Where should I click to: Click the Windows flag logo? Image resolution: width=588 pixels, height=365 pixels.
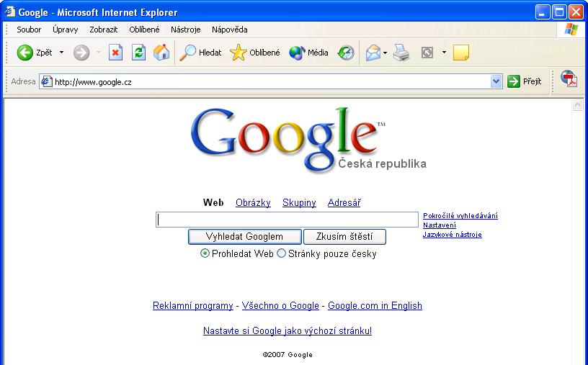(571, 30)
